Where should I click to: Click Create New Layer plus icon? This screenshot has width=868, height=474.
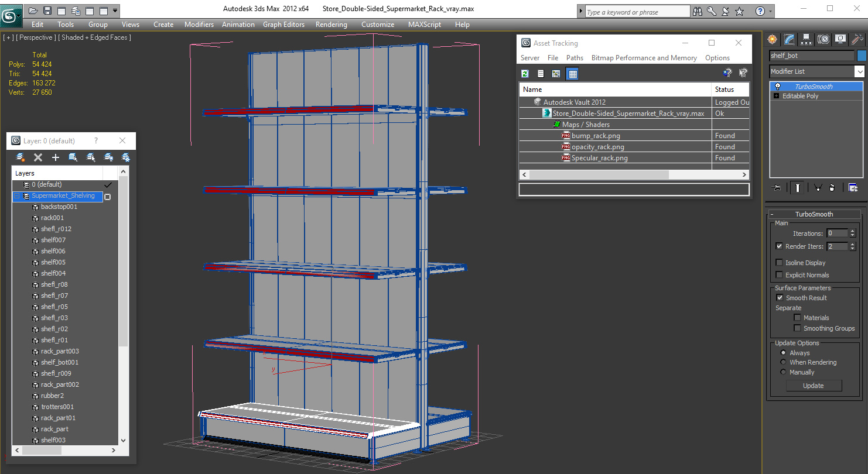click(x=56, y=157)
